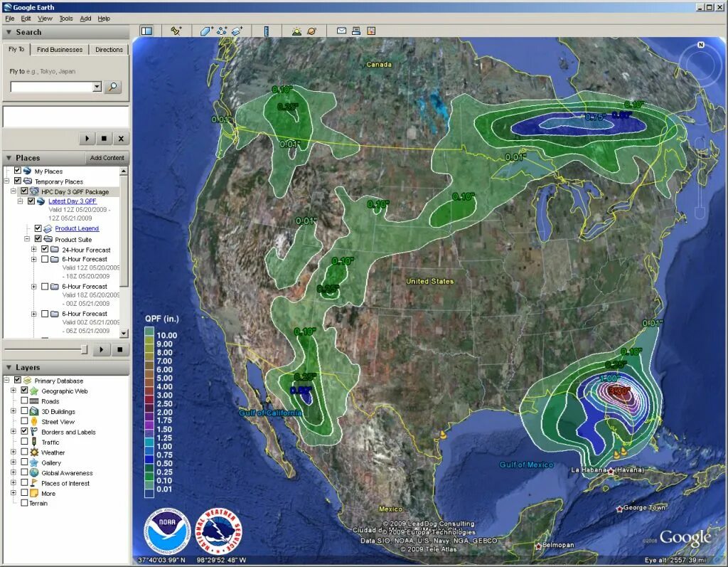
Task: Click the Weather layer sun icon
Action: point(34,452)
